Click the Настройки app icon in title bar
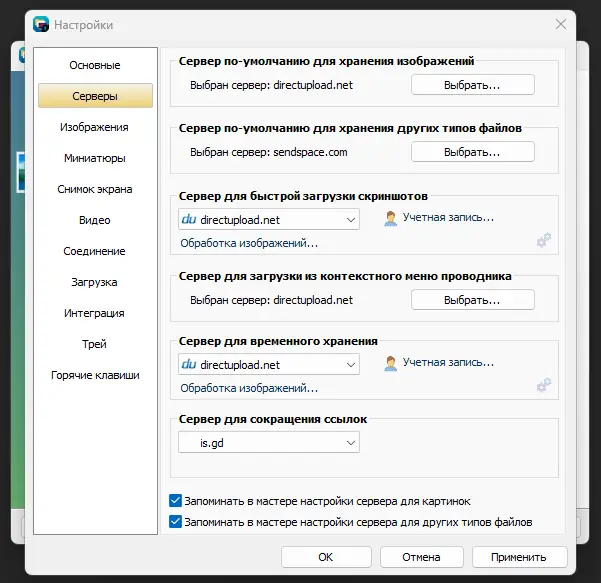 click(41, 24)
